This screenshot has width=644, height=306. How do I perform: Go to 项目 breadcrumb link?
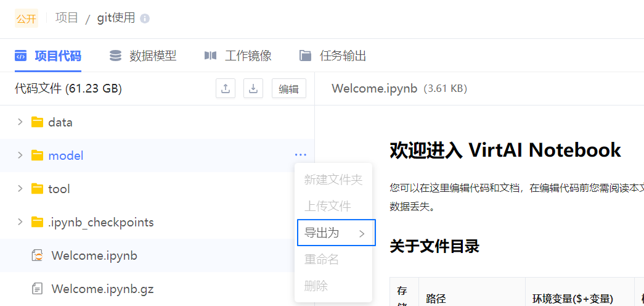pos(67,18)
